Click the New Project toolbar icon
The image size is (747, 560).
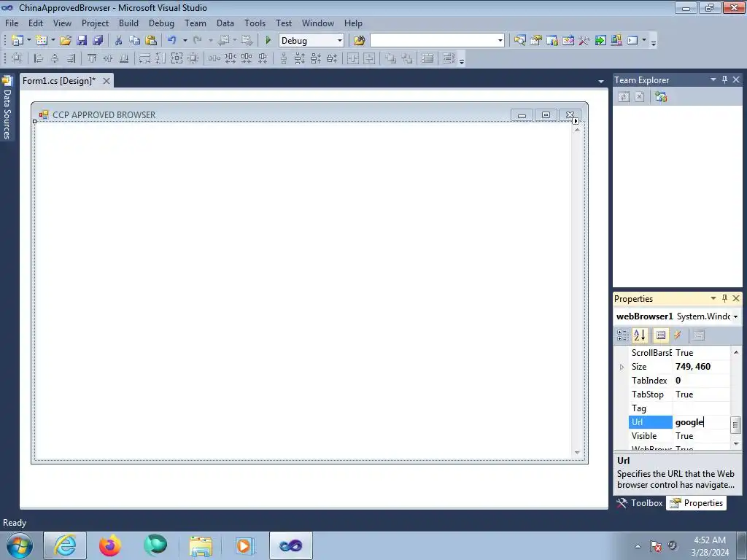tap(18, 41)
